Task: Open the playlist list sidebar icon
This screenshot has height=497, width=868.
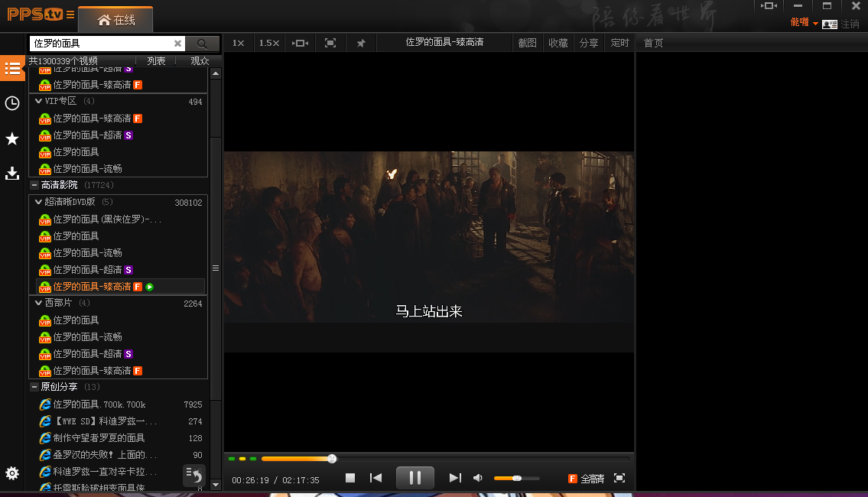Action: tap(12, 68)
